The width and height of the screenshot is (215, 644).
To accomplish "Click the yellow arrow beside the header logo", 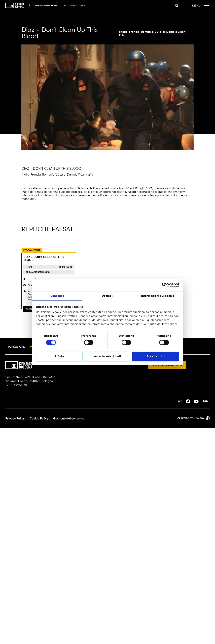I will point(29,5).
